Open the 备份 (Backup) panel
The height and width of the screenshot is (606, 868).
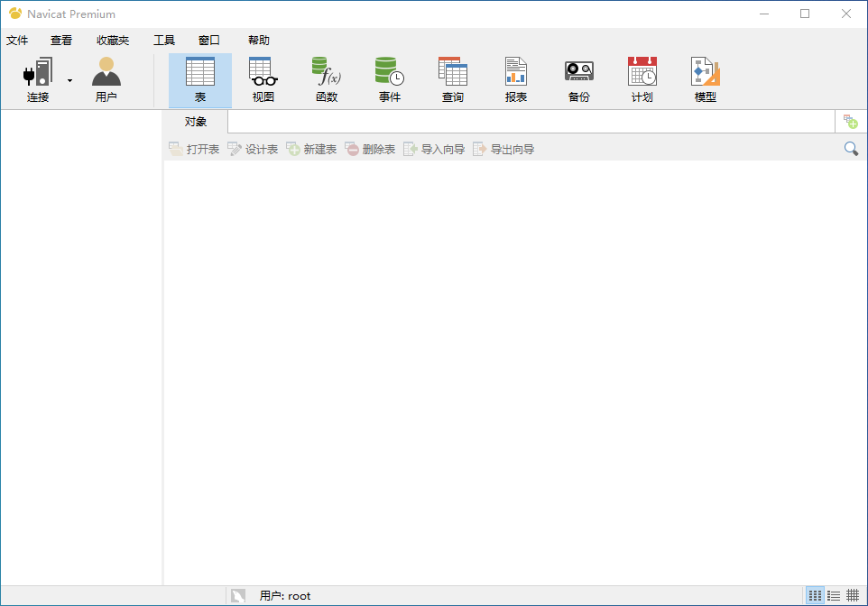coord(578,78)
